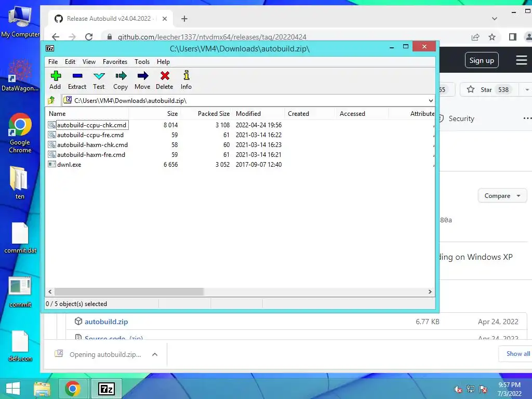Screen dimensions: 532x399
Task: Reload the GitHub page
Action: [x=88, y=37]
